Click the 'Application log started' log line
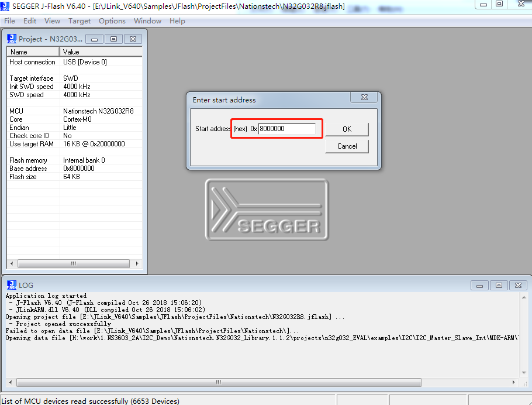The image size is (532, 405). (x=46, y=296)
